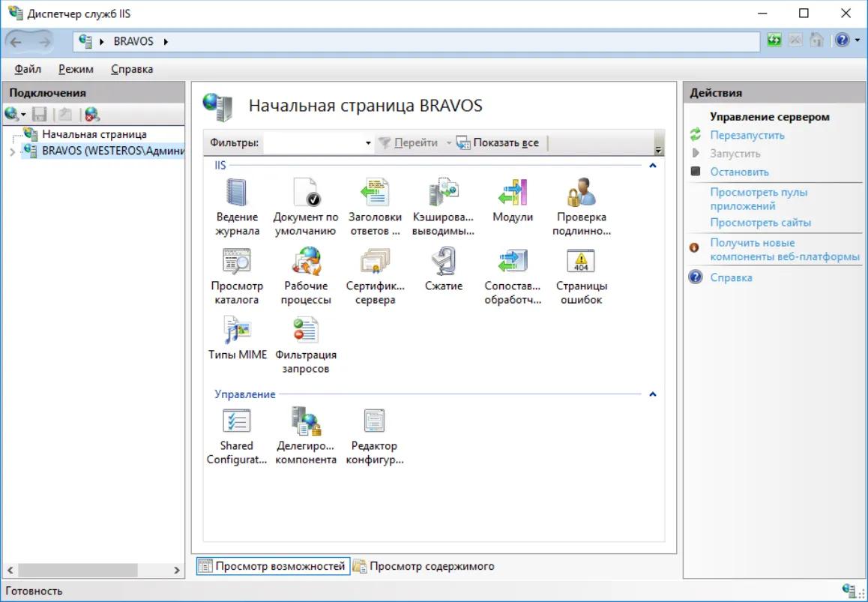868x602 pixels.
Task: Expand the BRAVOS server tree node
Action: [x=12, y=151]
